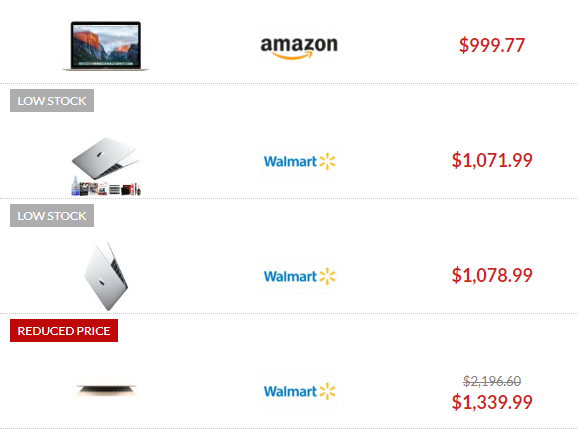The image size is (578, 430).
Task: Click the Walmart logo beside $1,071.99
Action: click(x=299, y=161)
